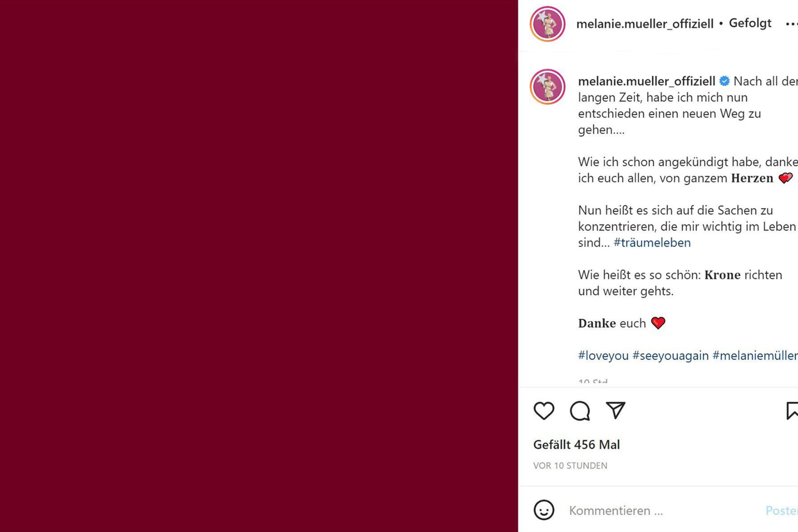Open melanie.mueller_offiziell profile from the header
798x532 pixels.
[x=645, y=24]
